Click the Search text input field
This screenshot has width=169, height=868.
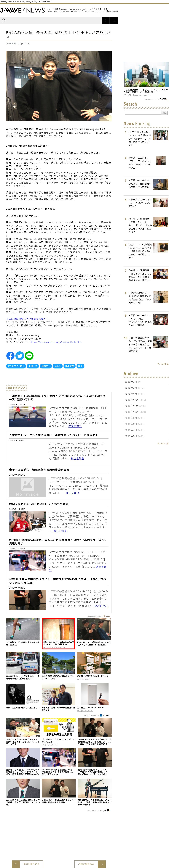[x=142, y=113]
